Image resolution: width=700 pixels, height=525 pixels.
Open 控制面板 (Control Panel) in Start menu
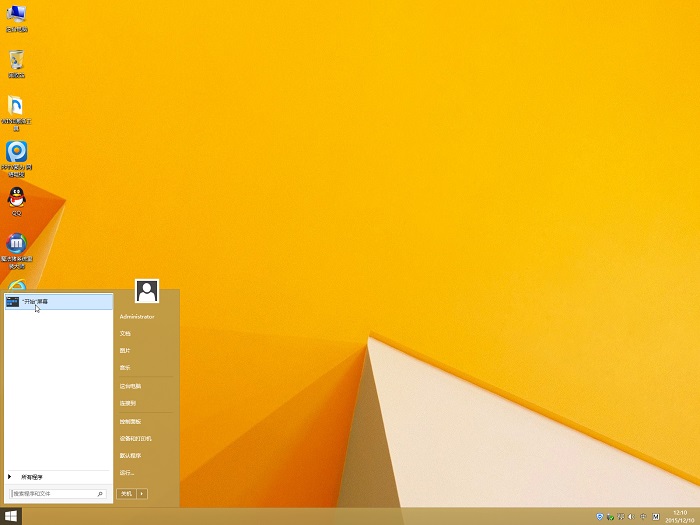(x=130, y=421)
